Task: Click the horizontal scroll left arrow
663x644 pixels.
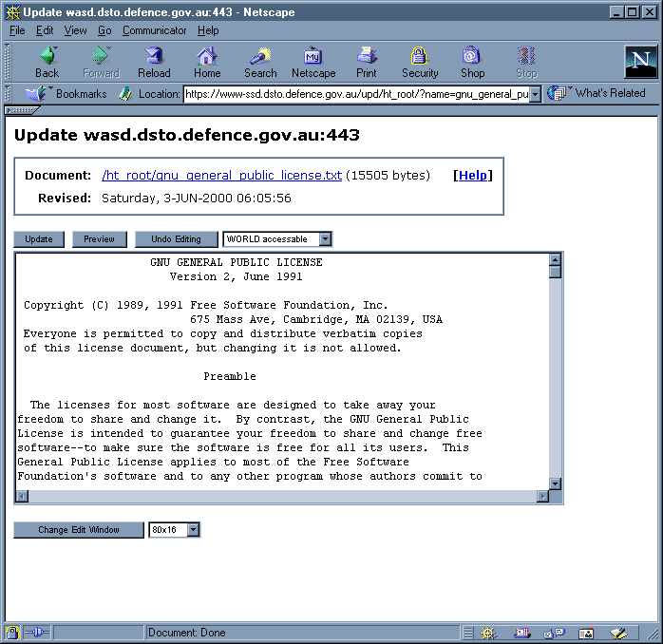Action: click(x=23, y=496)
